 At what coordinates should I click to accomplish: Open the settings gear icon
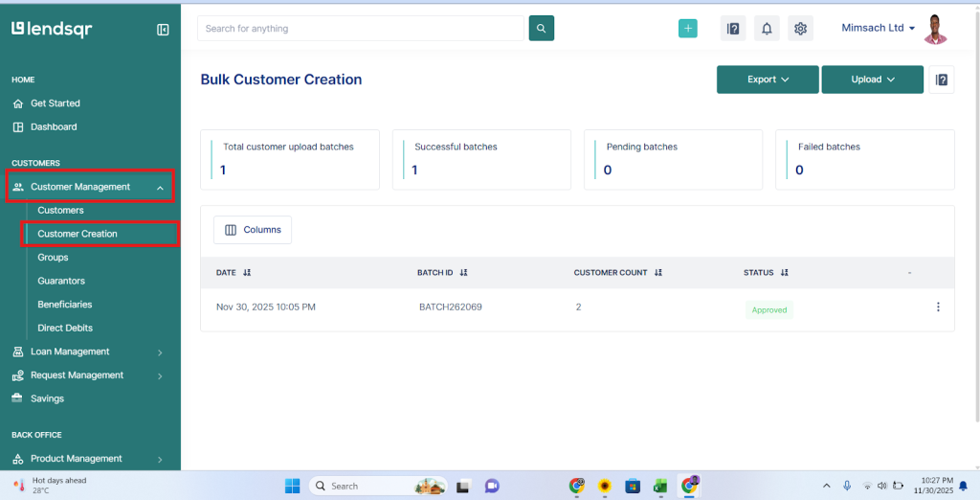(800, 29)
